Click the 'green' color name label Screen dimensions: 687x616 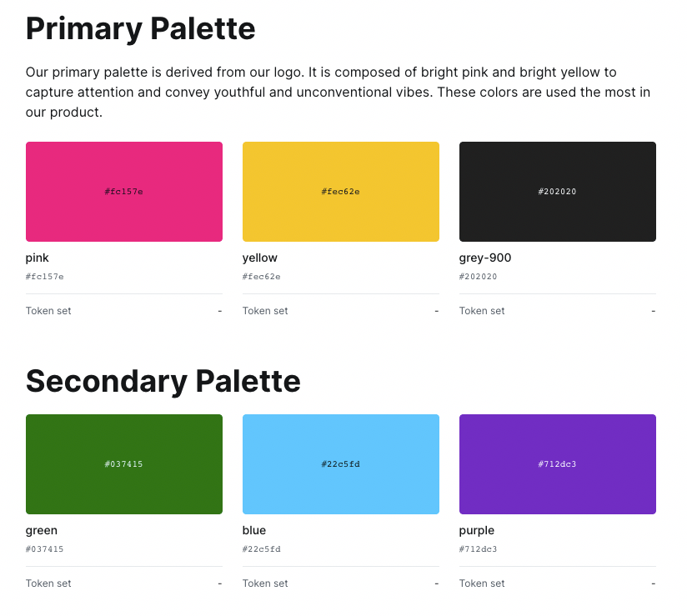pos(42,531)
